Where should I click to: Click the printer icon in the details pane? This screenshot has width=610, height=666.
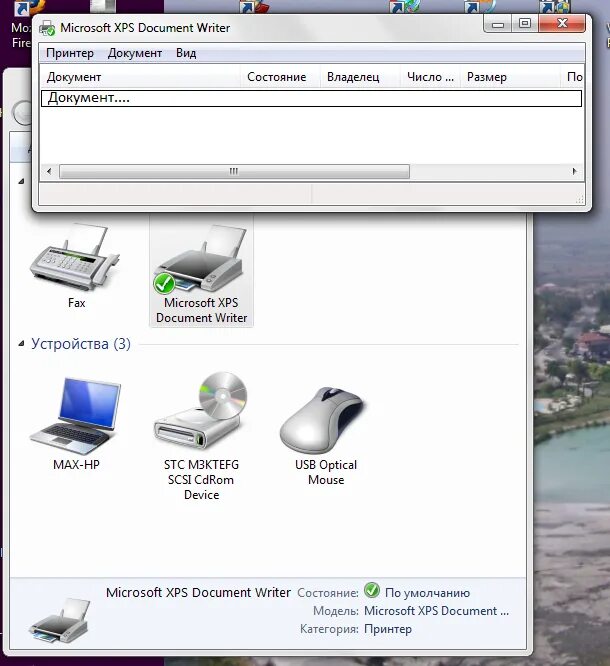point(59,620)
